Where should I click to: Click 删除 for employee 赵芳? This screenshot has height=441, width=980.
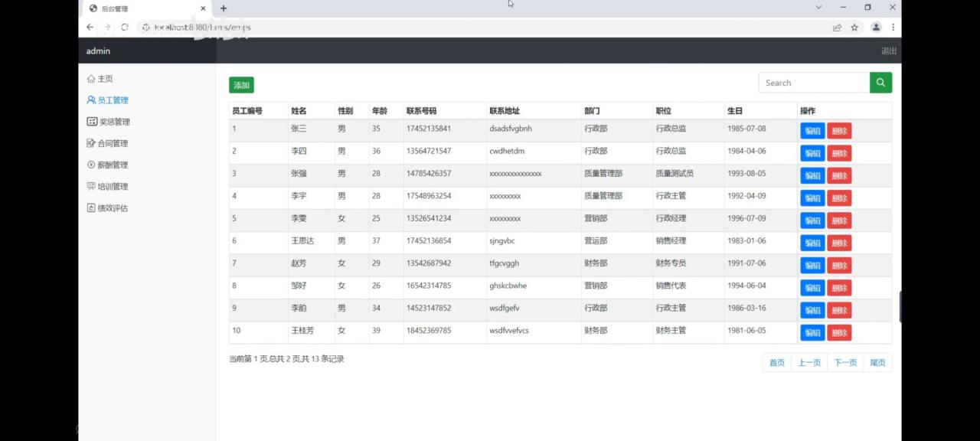click(x=839, y=265)
